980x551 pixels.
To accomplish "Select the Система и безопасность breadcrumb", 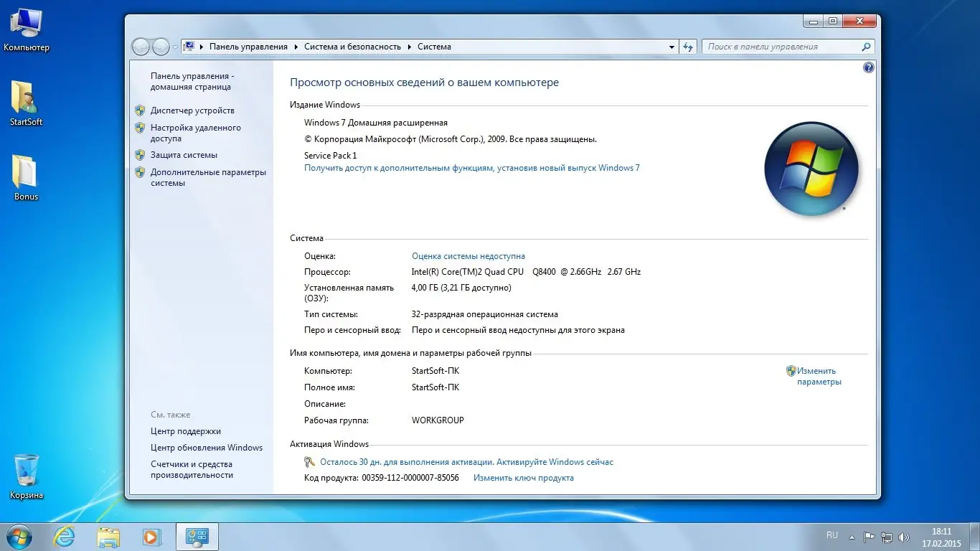I will [x=353, y=46].
